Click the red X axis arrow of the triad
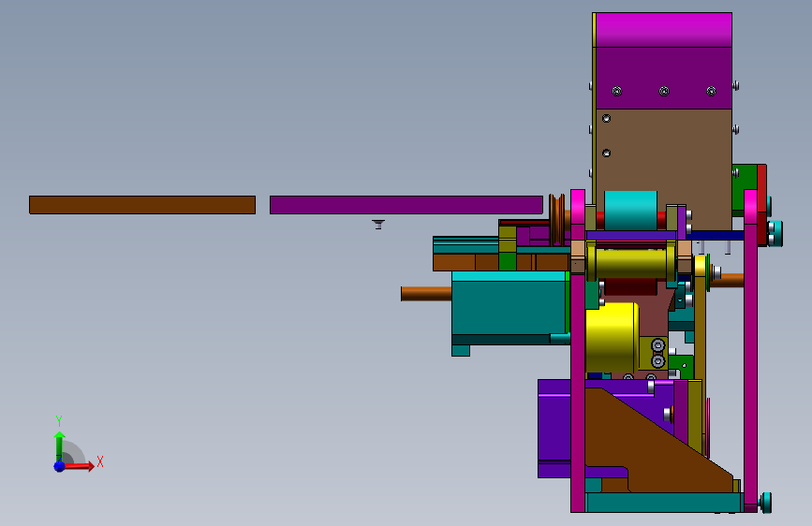812x526 pixels. (x=80, y=466)
